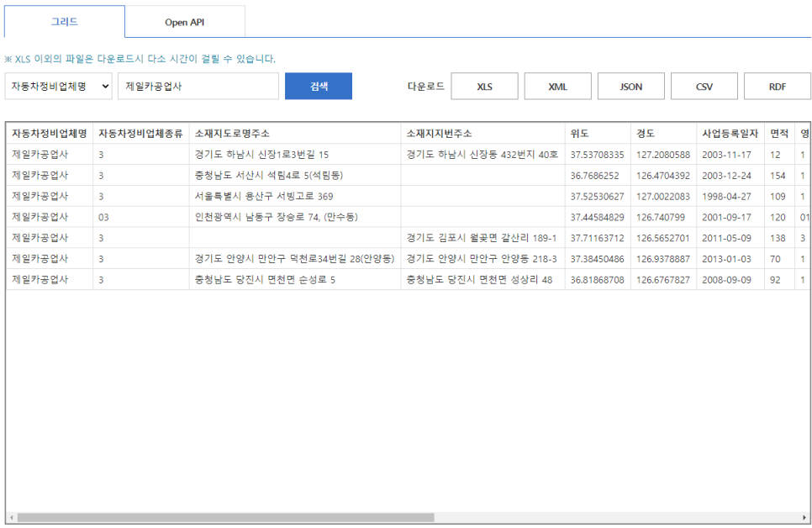Click latitude value 36.81868708
812x528 pixels.
coord(597,280)
